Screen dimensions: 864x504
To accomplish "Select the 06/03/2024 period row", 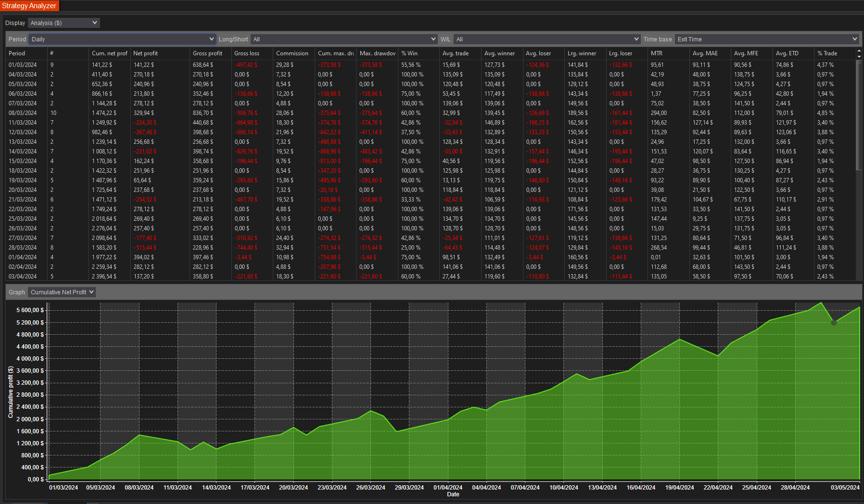I will (x=431, y=94).
